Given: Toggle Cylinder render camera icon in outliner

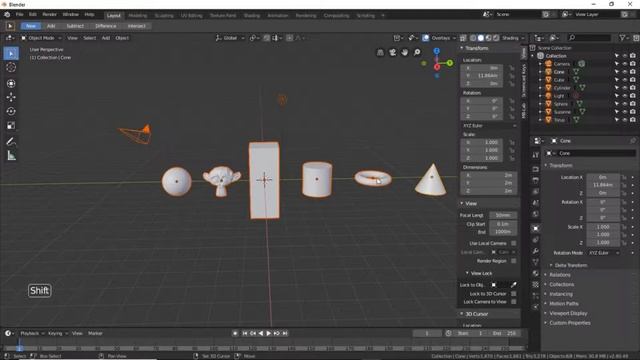Looking at the screenshot, I should 633,88.
